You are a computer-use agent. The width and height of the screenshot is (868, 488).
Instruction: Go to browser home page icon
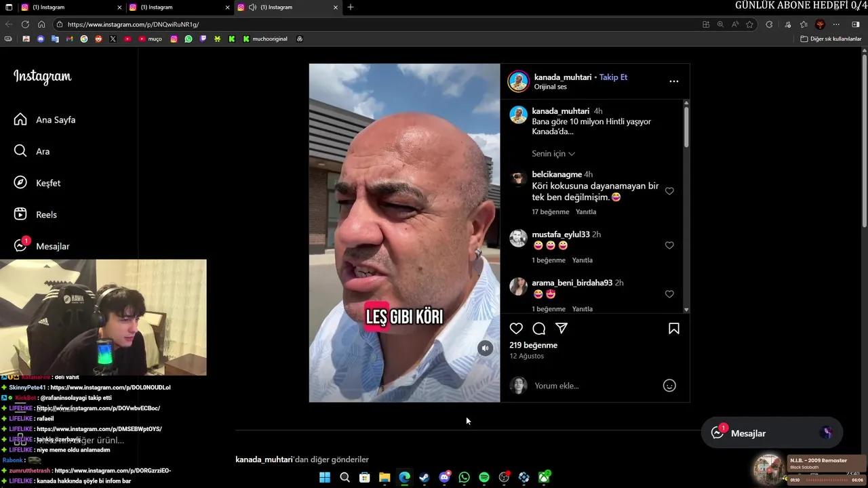[41, 24]
